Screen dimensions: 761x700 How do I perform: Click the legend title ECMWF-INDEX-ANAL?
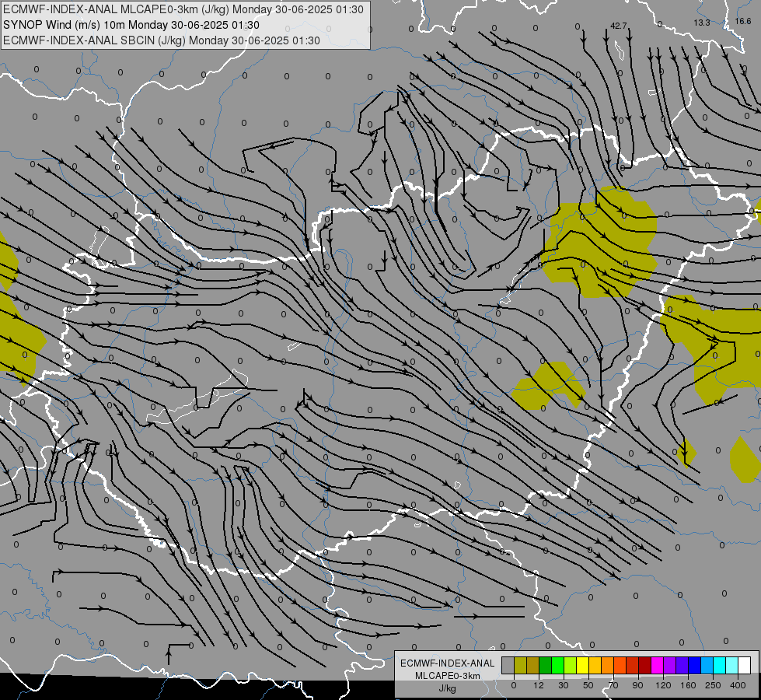tap(447, 663)
